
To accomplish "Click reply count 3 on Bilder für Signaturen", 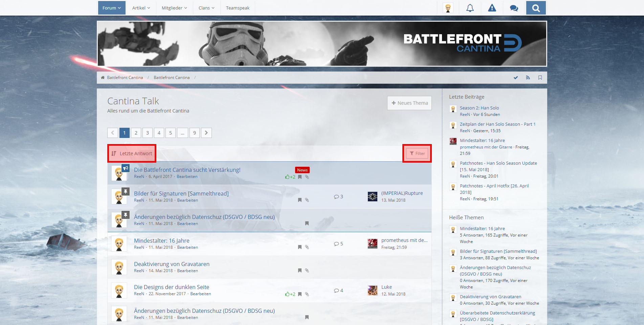I will tap(338, 197).
